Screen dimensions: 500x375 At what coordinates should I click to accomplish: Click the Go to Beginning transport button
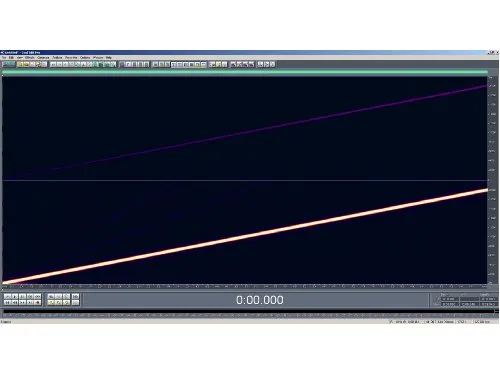coord(7,302)
